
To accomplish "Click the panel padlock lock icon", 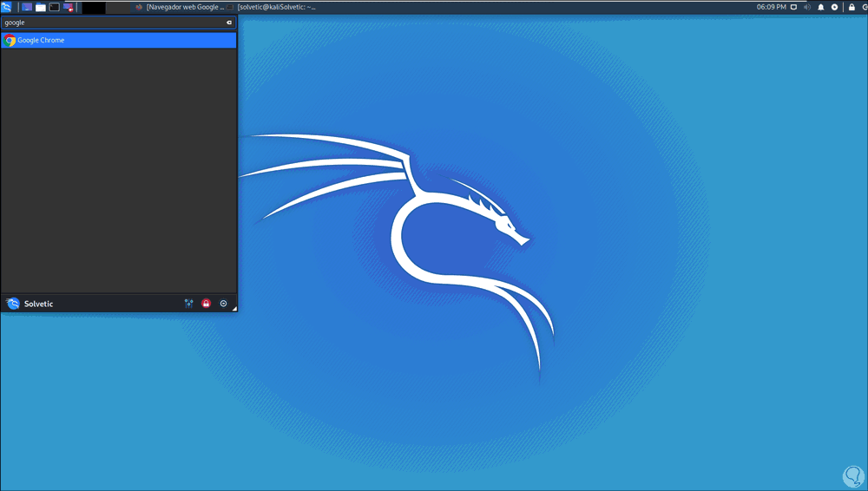I will pyautogui.click(x=852, y=7).
